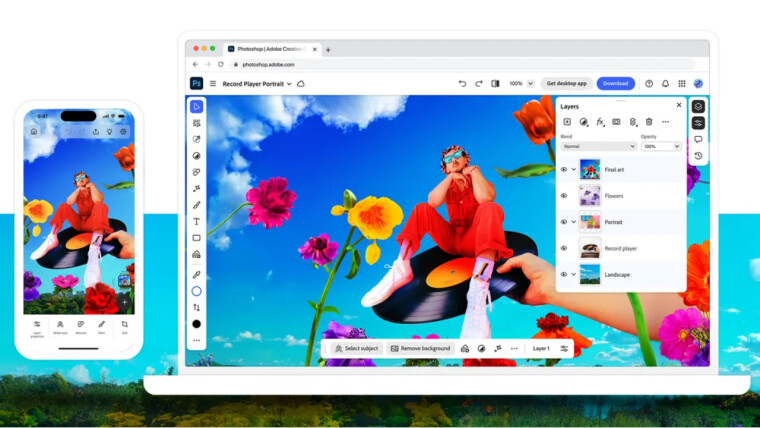The image size is (760, 428).
Task: Select the Type tool
Action: coord(197,221)
